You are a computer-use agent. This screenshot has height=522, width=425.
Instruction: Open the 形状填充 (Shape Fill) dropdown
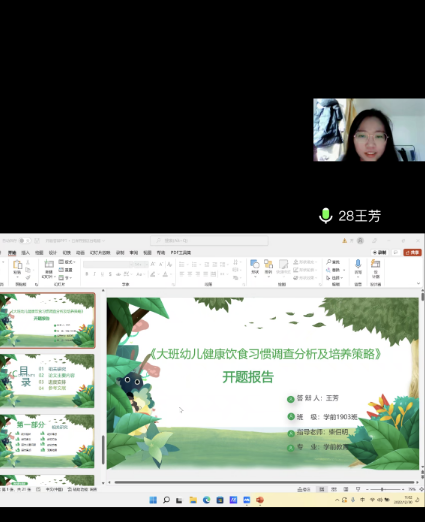304,262
